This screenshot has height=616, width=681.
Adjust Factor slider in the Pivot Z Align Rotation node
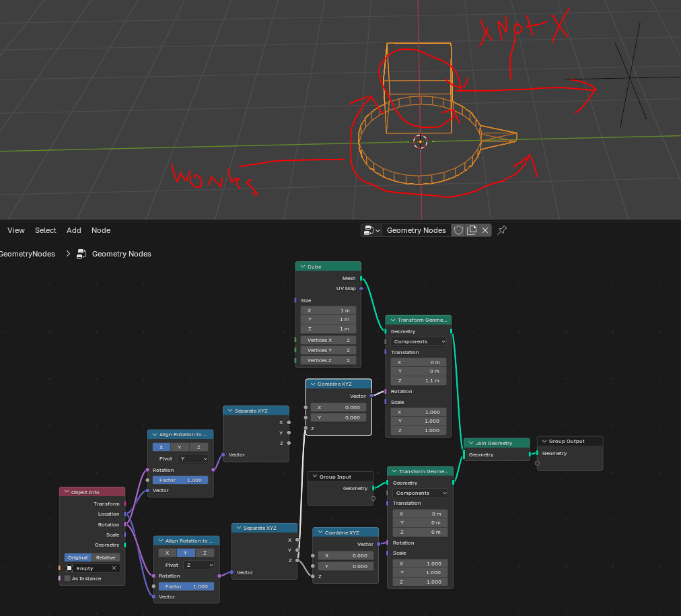(186, 586)
